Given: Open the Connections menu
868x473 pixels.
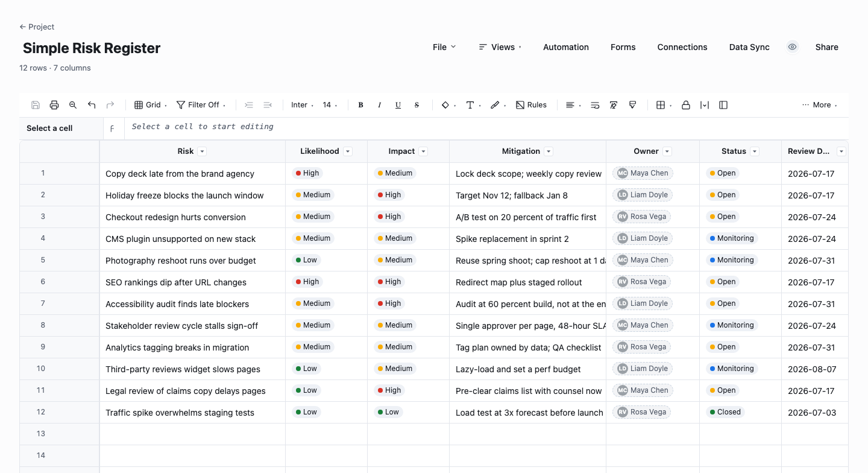Looking at the screenshot, I should tap(682, 47).
